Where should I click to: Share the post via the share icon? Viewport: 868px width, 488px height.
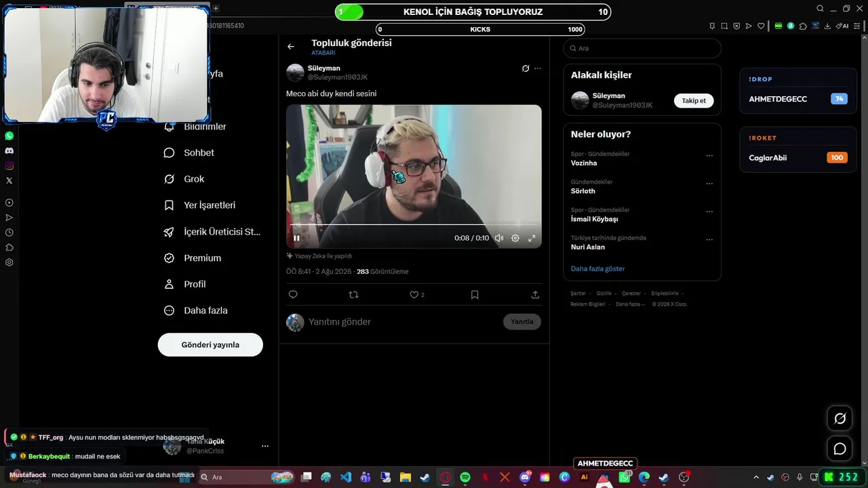(535, 295)
